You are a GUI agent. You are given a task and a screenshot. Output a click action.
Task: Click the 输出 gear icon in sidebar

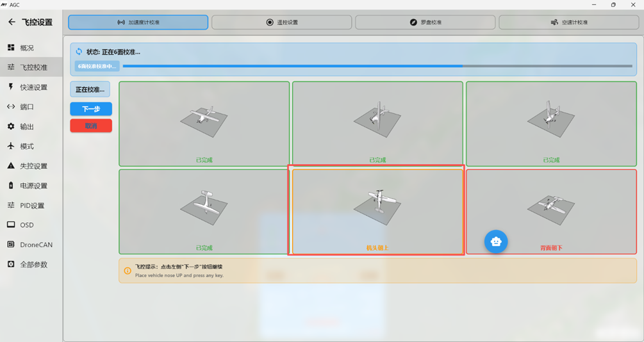click(x=11, y=127)
